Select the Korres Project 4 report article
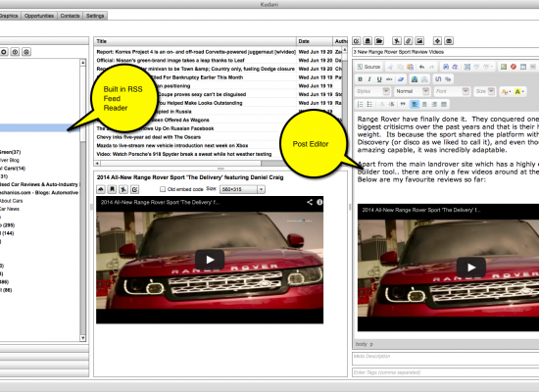This screenshot has width=539, height=392. click(196, 52)
